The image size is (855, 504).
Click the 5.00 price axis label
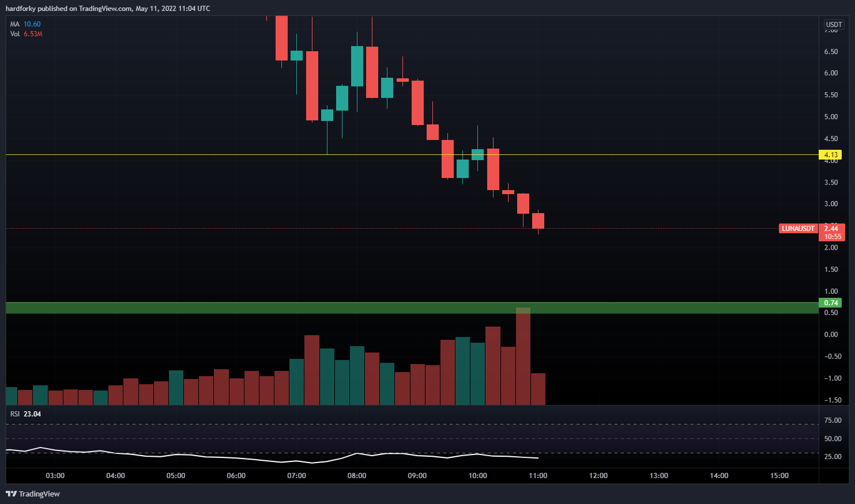831,117
